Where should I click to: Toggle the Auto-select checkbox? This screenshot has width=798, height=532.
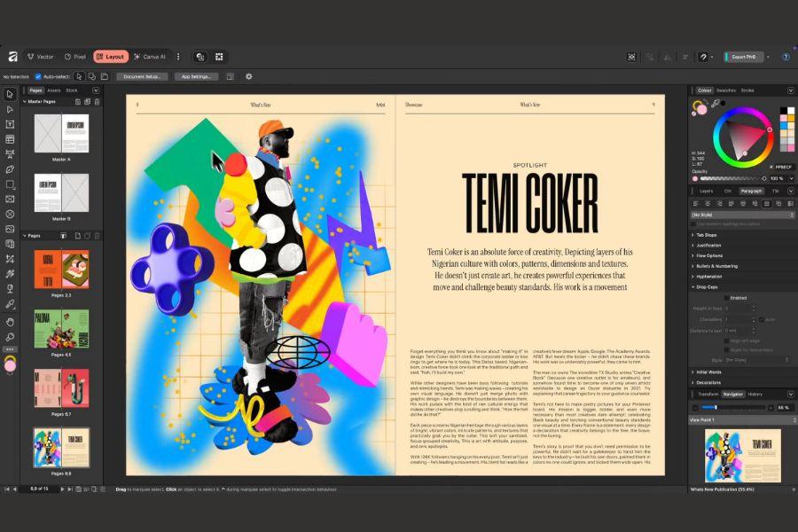tap(38, 77)
